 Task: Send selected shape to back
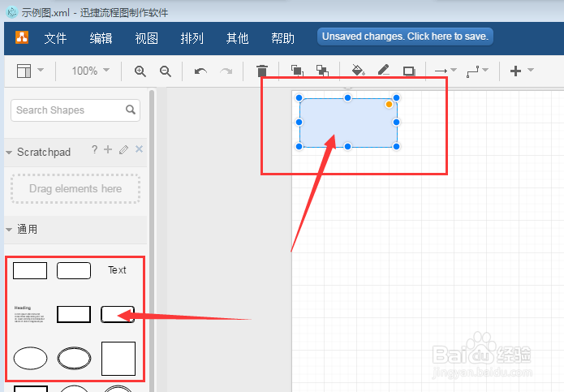pyautogui.click(x=322, y=71)
